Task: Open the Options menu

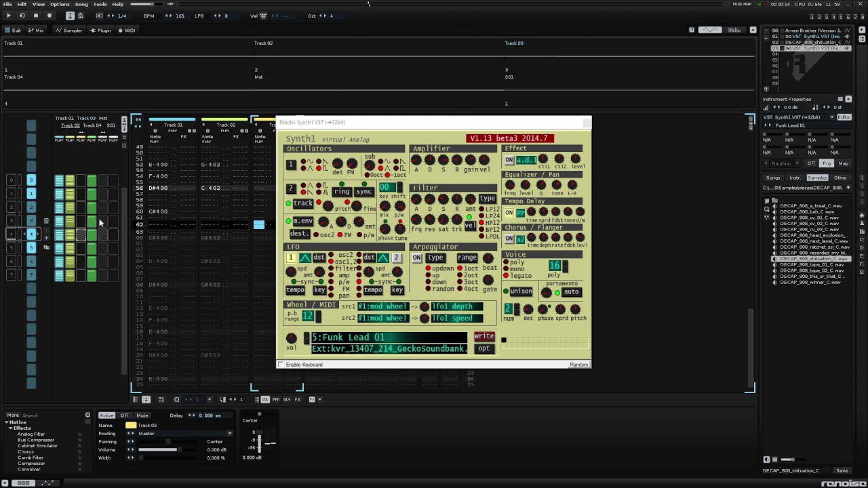Action: point(60,4)
